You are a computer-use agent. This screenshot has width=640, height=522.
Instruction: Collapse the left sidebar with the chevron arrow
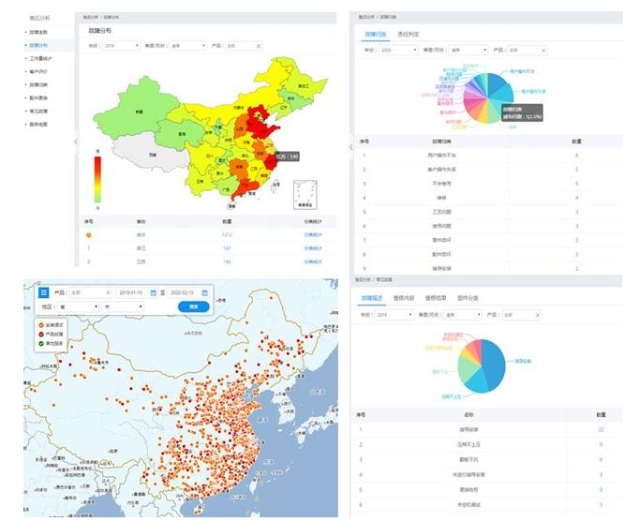(x=75, y=141)
